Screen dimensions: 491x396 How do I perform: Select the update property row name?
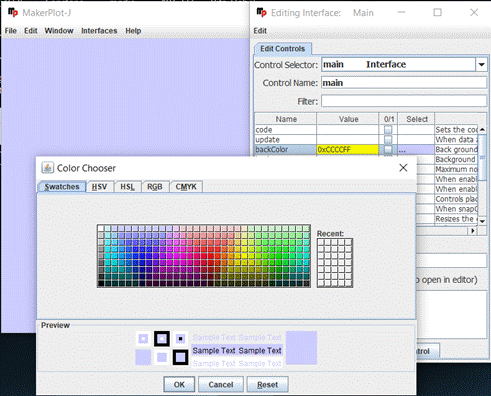285,139
